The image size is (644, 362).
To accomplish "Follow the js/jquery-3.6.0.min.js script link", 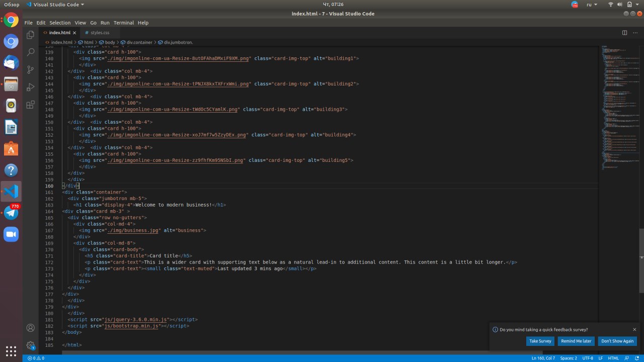I will coord(136,319).
